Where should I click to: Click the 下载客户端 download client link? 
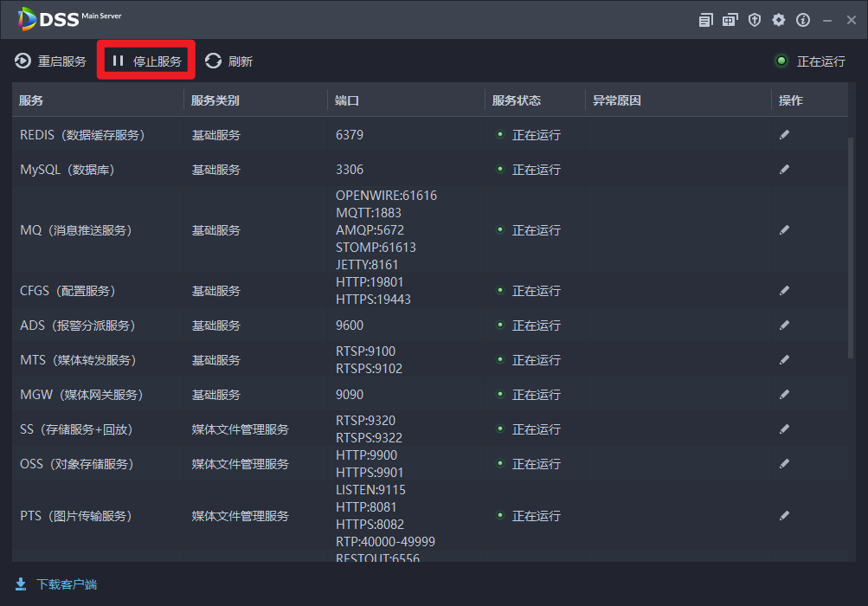(x=56, y=584)
